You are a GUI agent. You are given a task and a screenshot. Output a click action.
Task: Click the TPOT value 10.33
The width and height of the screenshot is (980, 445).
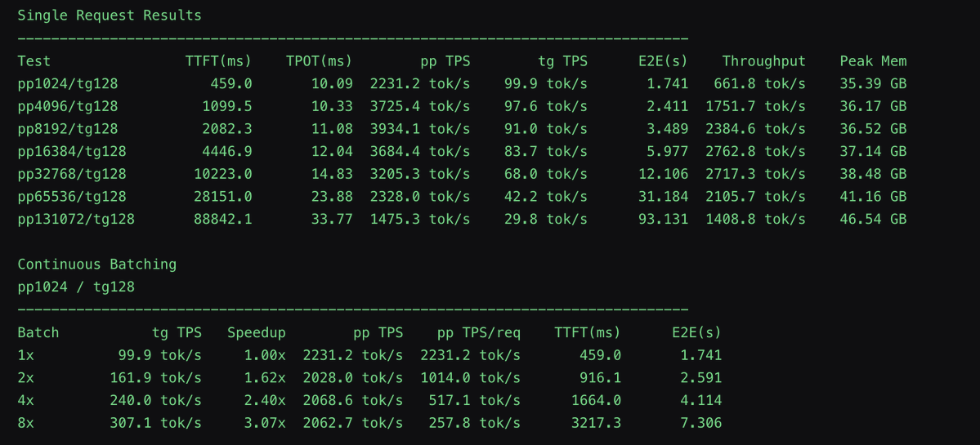(332, 106)
